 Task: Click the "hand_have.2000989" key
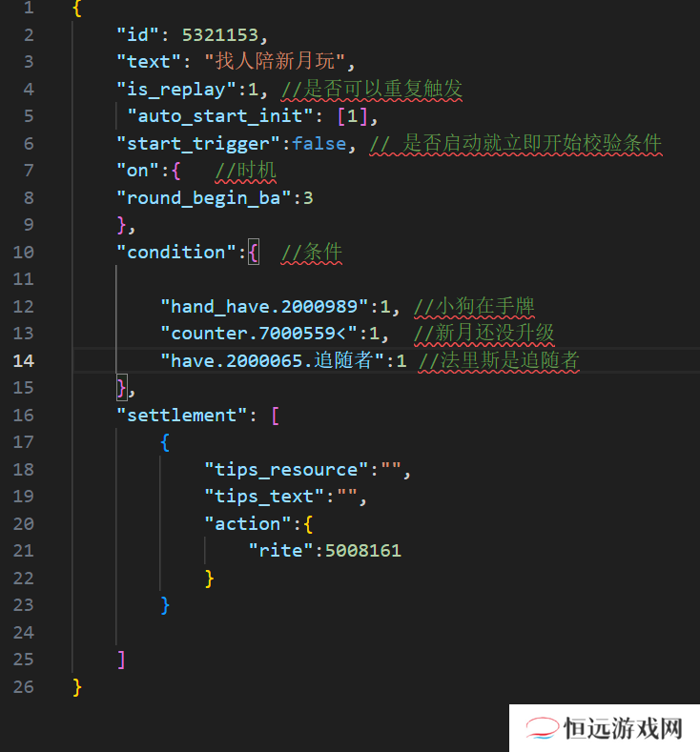(x=264, y=307)
